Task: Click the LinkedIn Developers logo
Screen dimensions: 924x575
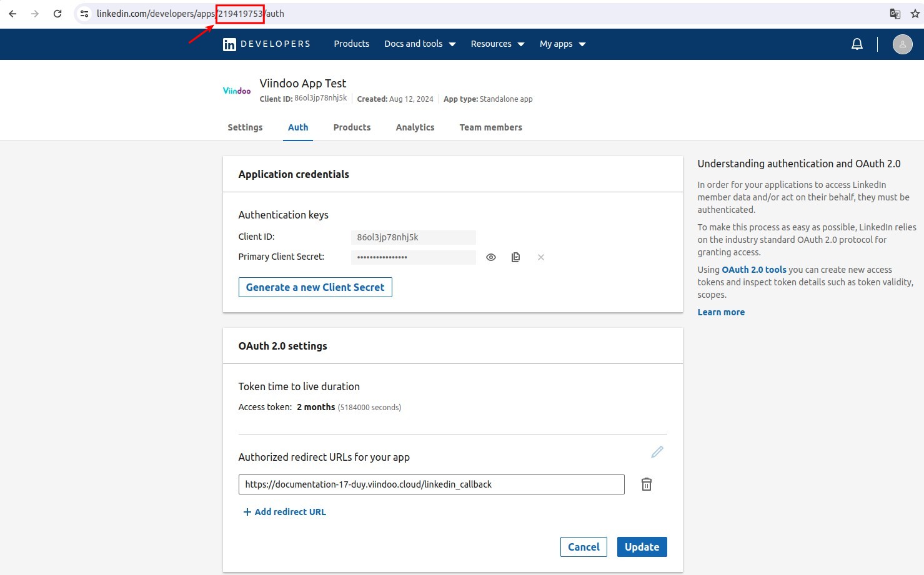Action: pyautogui.click(x=267, y=44)
